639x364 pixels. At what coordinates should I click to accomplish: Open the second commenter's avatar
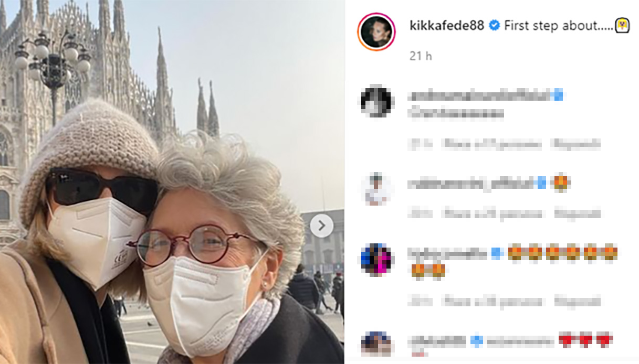click(x=376, y=188)
